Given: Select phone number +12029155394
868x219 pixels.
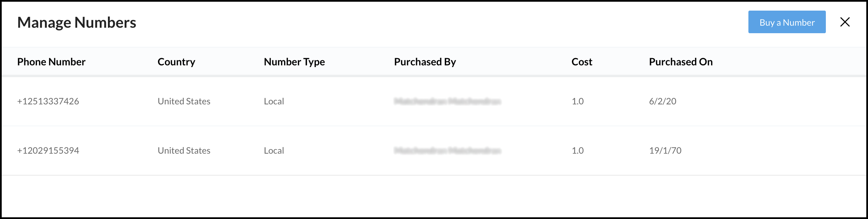Looking at the screenshot, I should [48, 151].
